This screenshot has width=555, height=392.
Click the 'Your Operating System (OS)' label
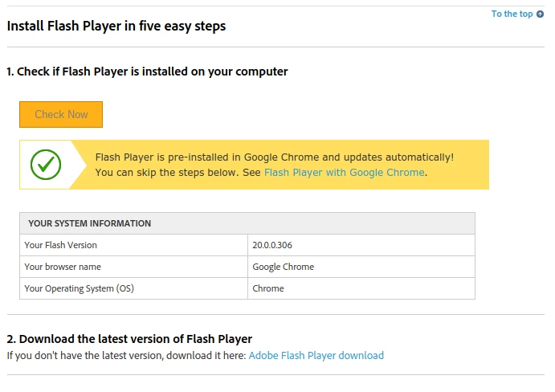pos(79,288)
